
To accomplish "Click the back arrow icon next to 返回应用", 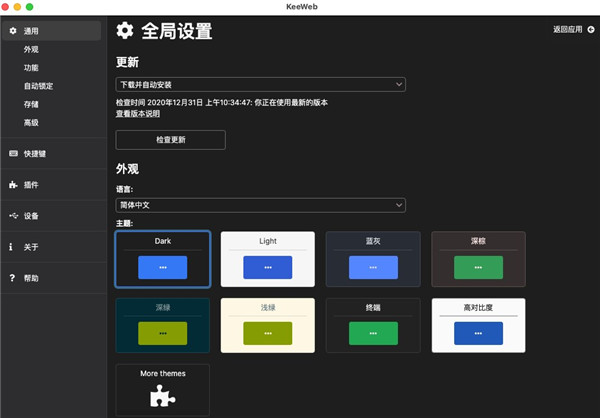I will pos(591,29).
